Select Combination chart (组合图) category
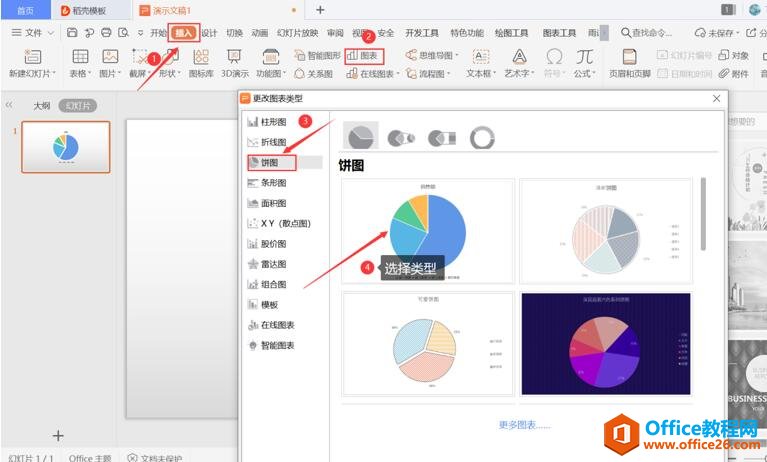The image size is (767, 462). tap(267, 284)
